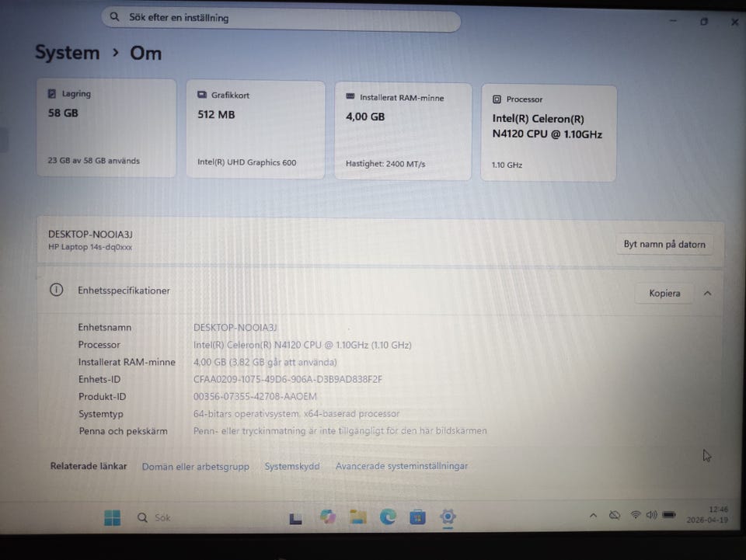Open the Lagring 58 GB card
Image resolution: width=746 pixels, height=560 pixels.
(106, 127)
